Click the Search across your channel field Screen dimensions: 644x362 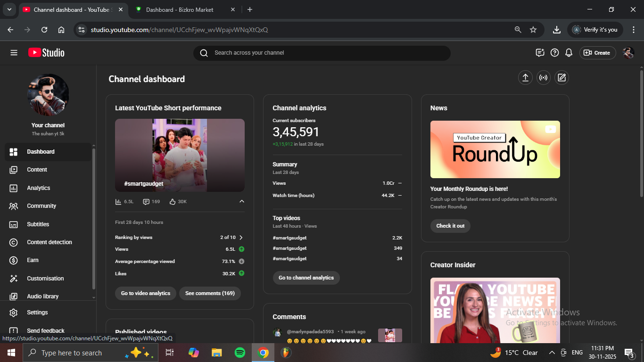coord(322,53)
